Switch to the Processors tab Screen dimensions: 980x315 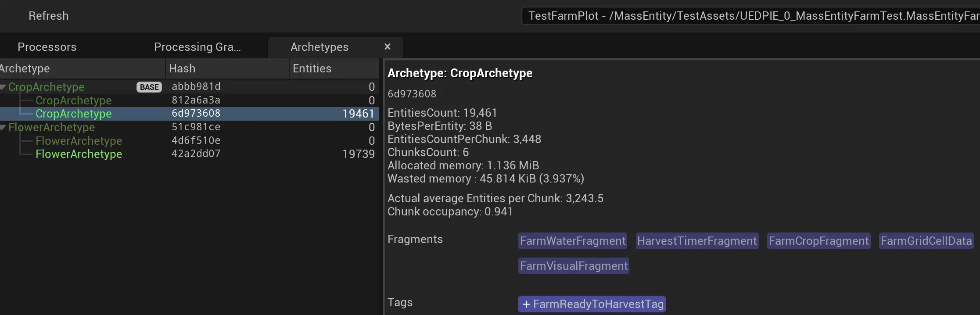(x=47, y=47)
